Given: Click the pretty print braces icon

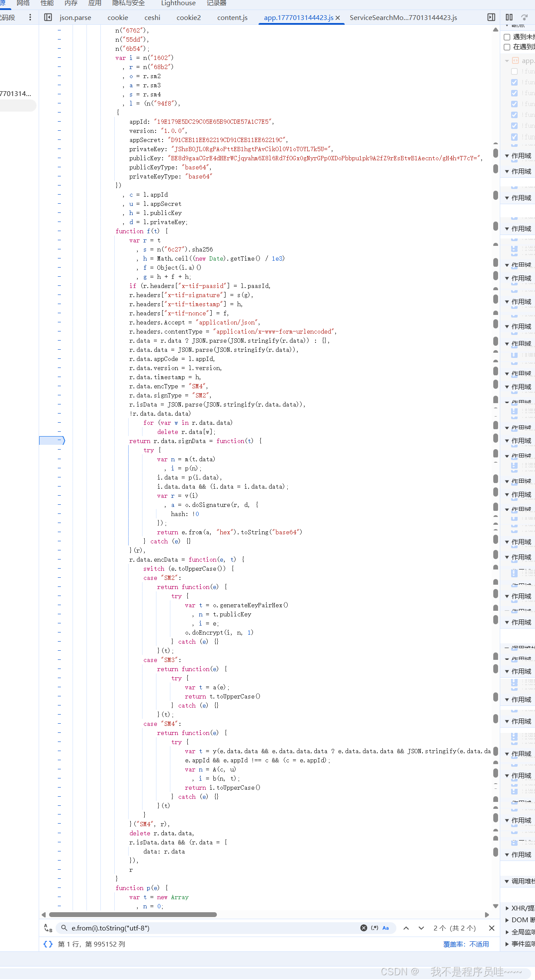Looking at the screenshot, I should pos(48,944).
